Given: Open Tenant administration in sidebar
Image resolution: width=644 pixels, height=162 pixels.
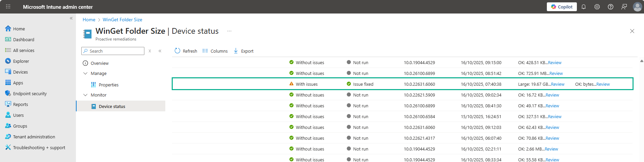Looking at the screenshot, I should click(x=34, y=137).
